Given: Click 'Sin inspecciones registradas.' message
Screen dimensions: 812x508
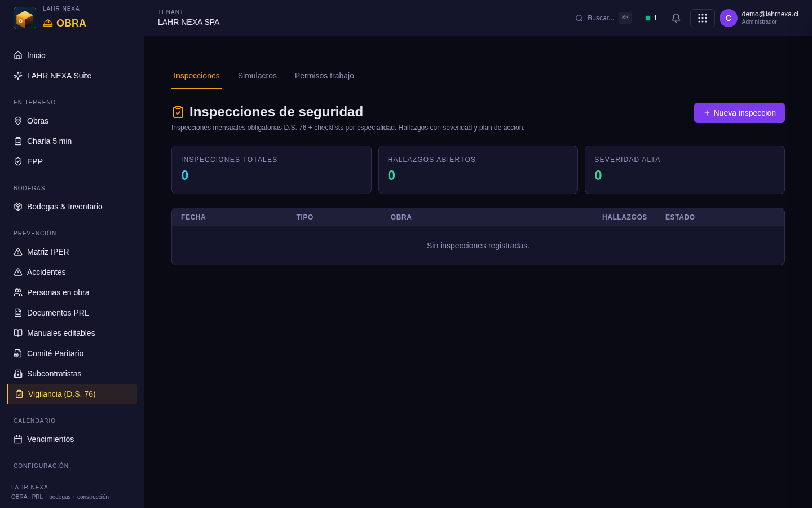Looking at the screenshot, I should pos(478,246).
